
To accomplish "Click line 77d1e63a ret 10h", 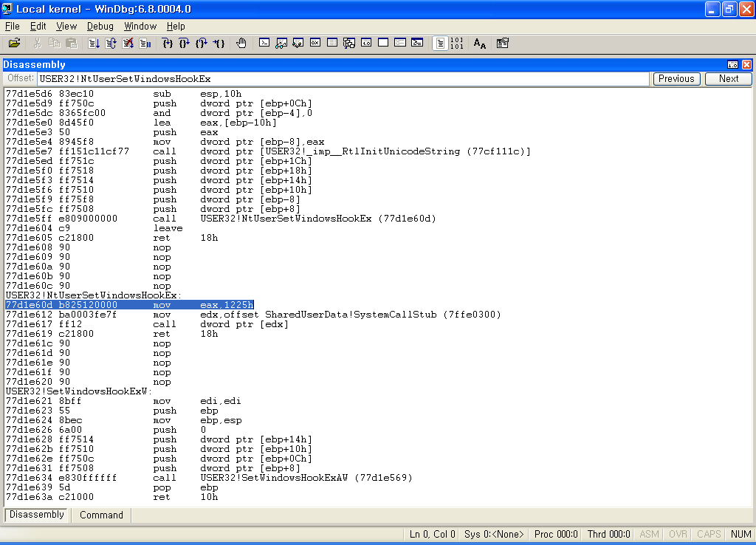I will [x=112, y=497].
